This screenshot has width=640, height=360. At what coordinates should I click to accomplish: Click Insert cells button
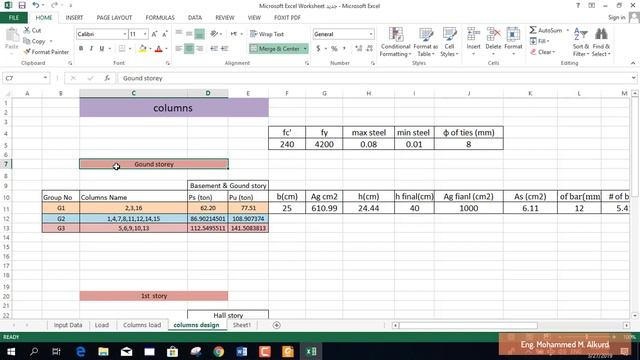473,41
